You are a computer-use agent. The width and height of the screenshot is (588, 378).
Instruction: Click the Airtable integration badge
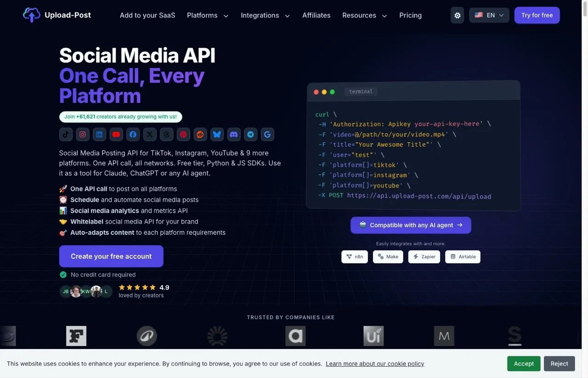coord(463,257)
